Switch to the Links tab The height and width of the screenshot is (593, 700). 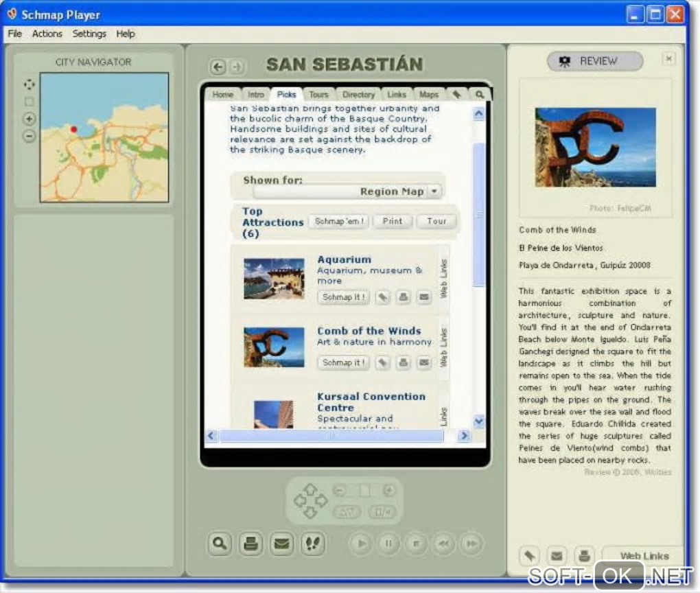tap(397, 95)
